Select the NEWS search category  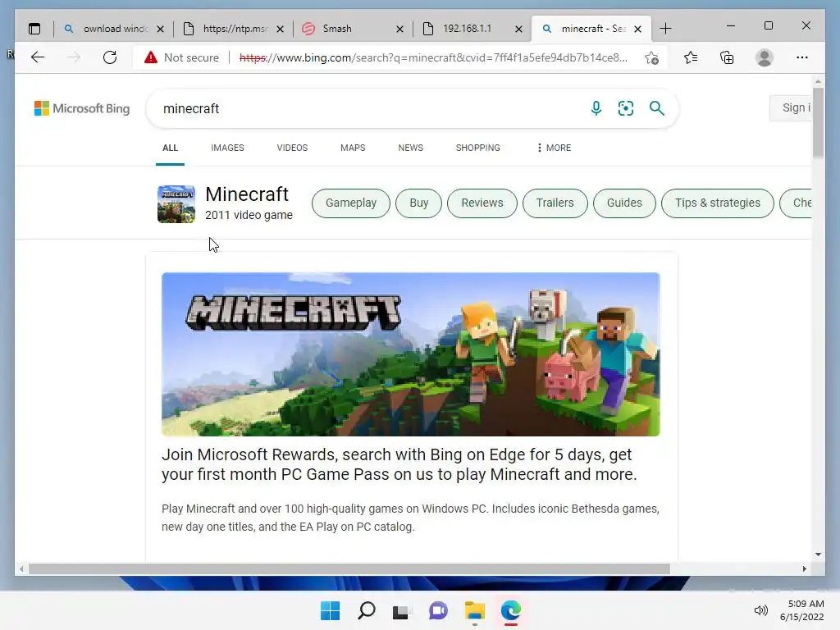click(x=410, y=148)
